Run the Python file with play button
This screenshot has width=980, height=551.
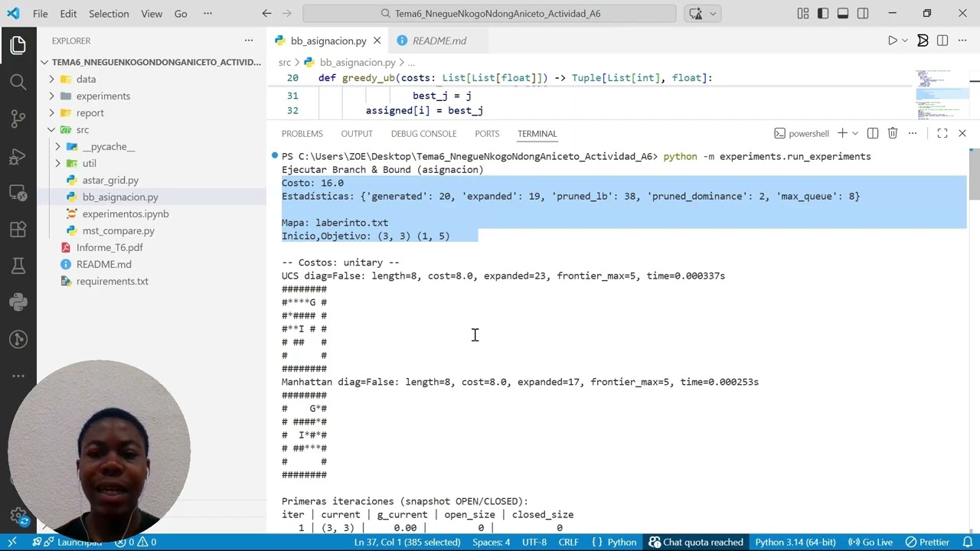[892, 41]
